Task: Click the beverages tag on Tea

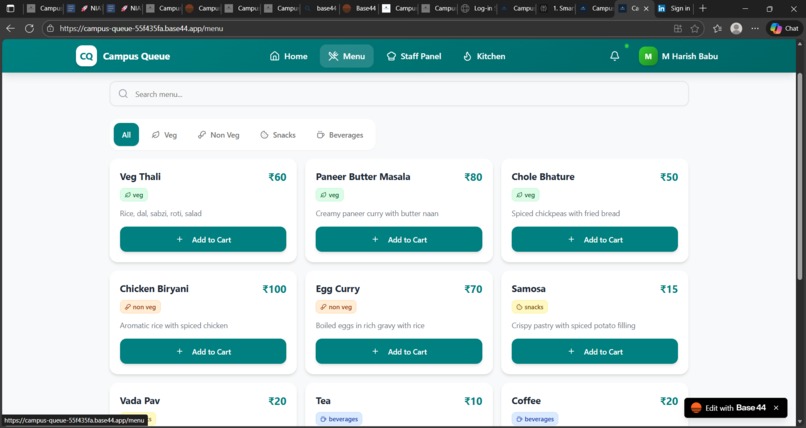Action: click(339, 419)
